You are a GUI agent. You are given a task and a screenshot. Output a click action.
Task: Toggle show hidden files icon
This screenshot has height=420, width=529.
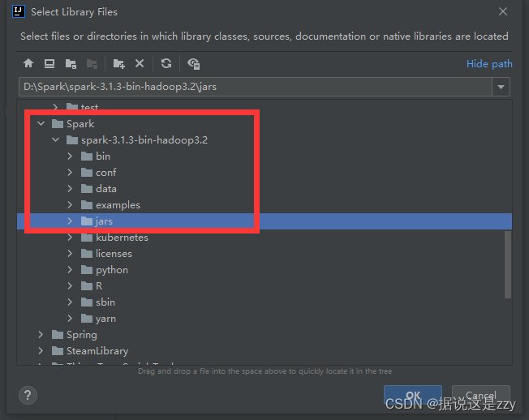click(194, 64)
